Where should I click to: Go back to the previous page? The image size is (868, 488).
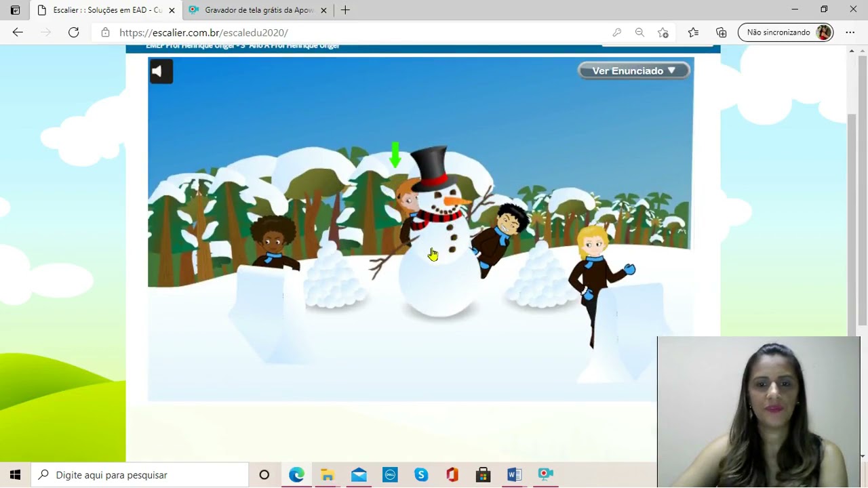(18, 33)
